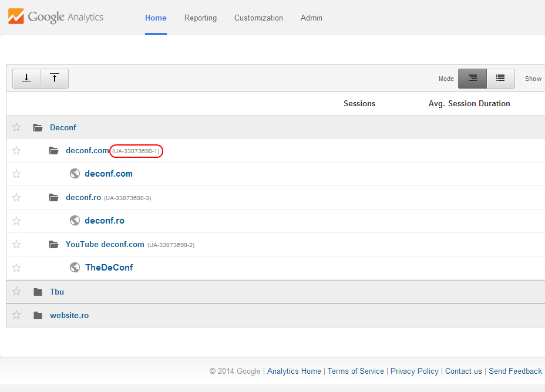The image size is (545, 392).
Task: Collapse the Deconf account folder icon
Action: [38, 127]
